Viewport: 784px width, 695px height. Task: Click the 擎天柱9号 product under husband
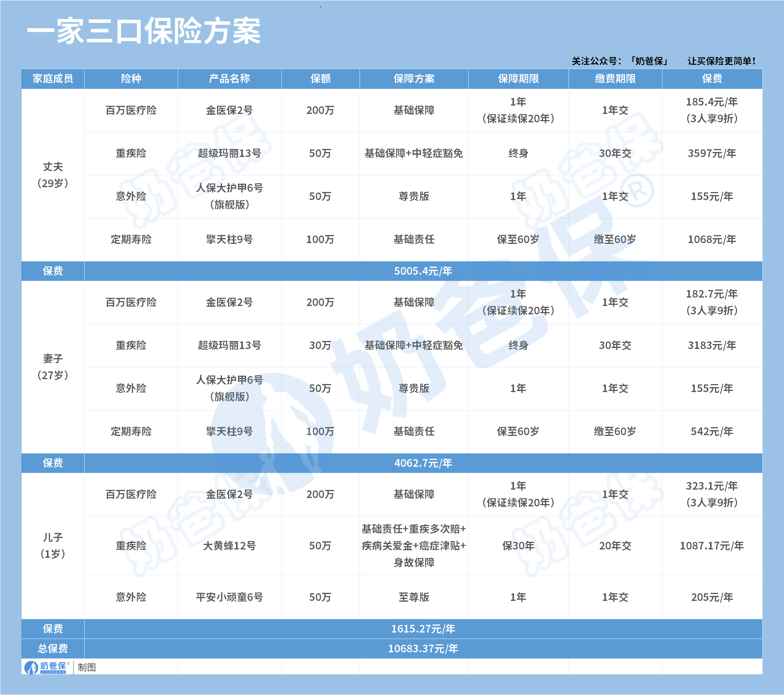point(230,240)
